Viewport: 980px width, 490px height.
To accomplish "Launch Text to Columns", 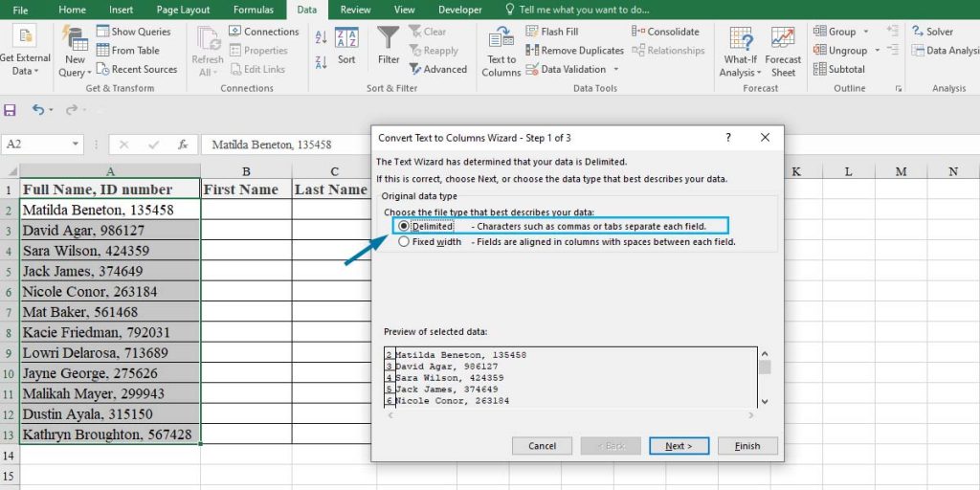I will point(501,52).
